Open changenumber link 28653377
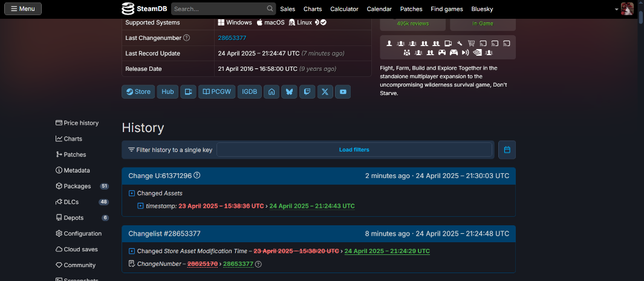644x281 pixels. pyautogui.click(x=231, y=38)
